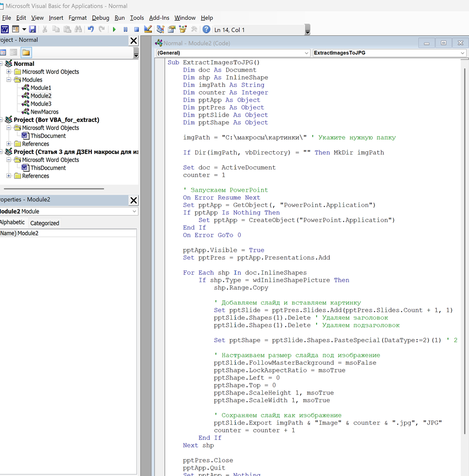Open the Project Explorer icon
Screen dimensions: 469x476
coord(160,29)
